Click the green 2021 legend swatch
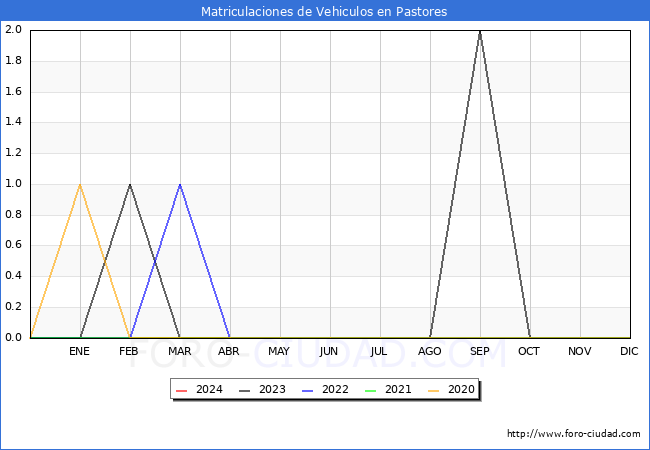This screenshot has width=650, height=450. (371, 391)
